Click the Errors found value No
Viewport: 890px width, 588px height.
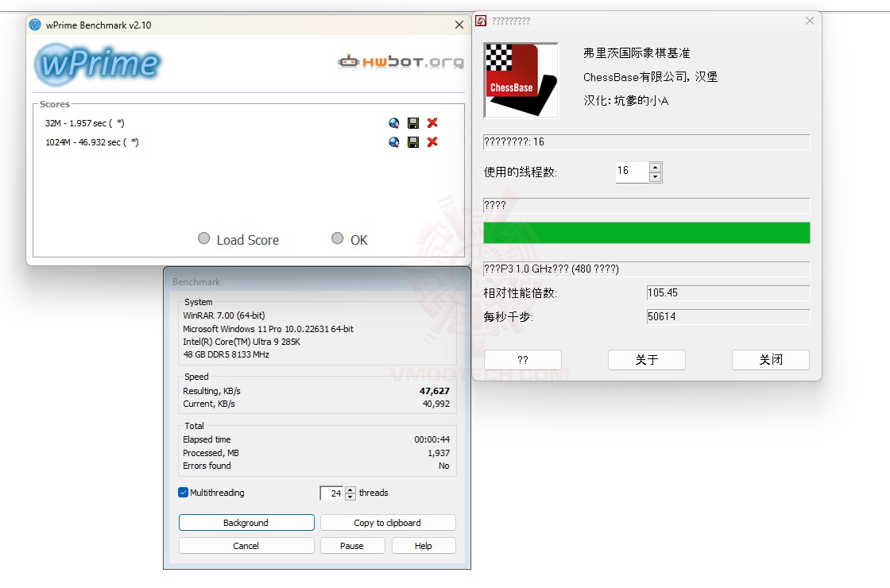pos(444,466)
